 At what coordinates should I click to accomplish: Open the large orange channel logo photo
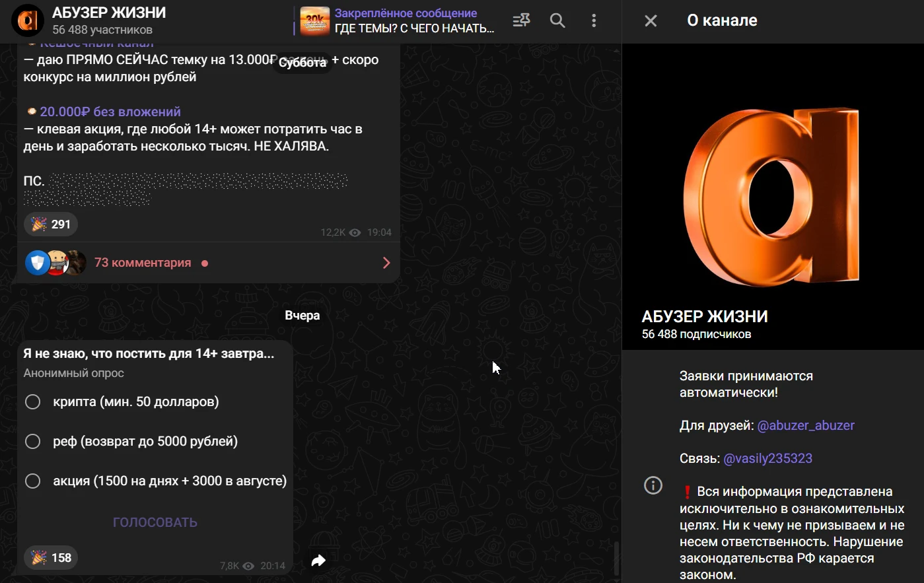coord(773,197)
